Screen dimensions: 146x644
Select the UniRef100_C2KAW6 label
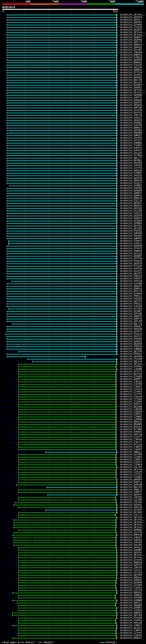pos(131,369)
